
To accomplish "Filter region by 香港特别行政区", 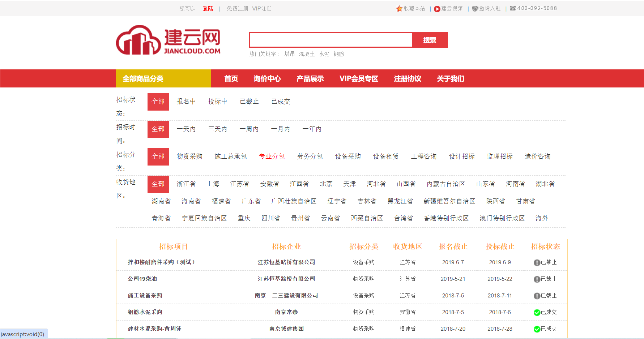I will (x=446, y=218).
